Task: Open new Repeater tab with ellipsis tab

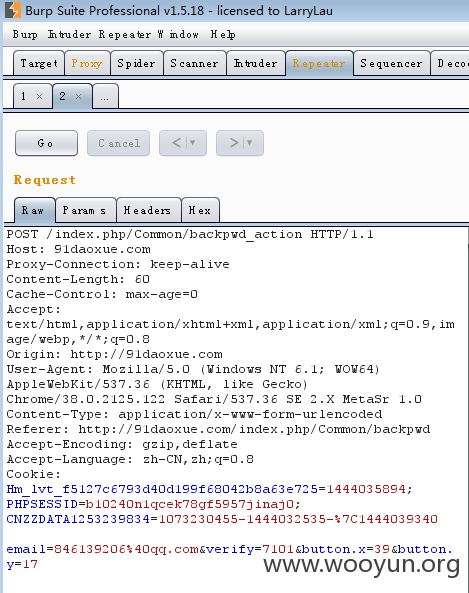Action: (x=105, y=97)
